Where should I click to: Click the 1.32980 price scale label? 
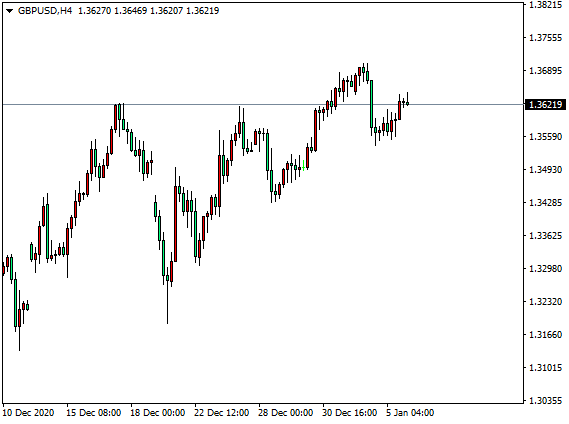545,269
